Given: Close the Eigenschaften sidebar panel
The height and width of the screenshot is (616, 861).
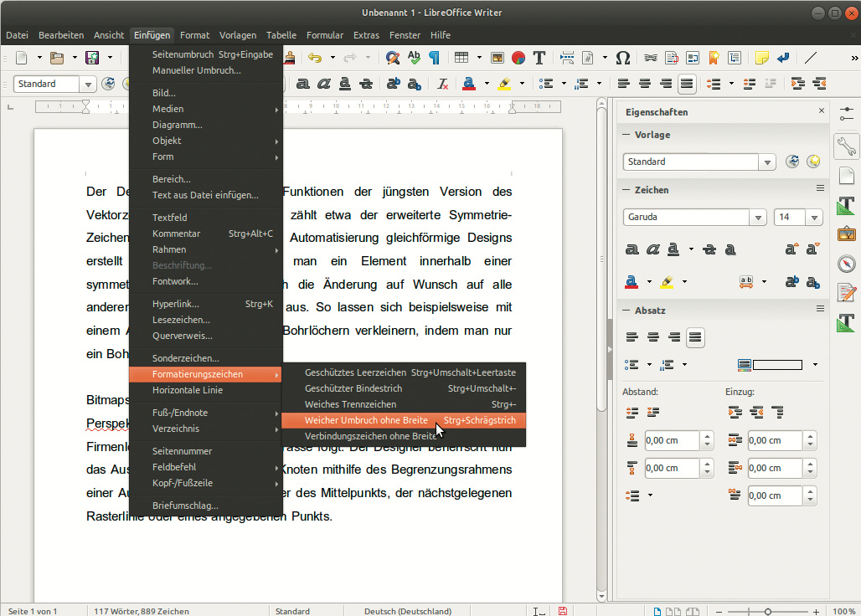Looking at the screenshot, I should point(822,111).
